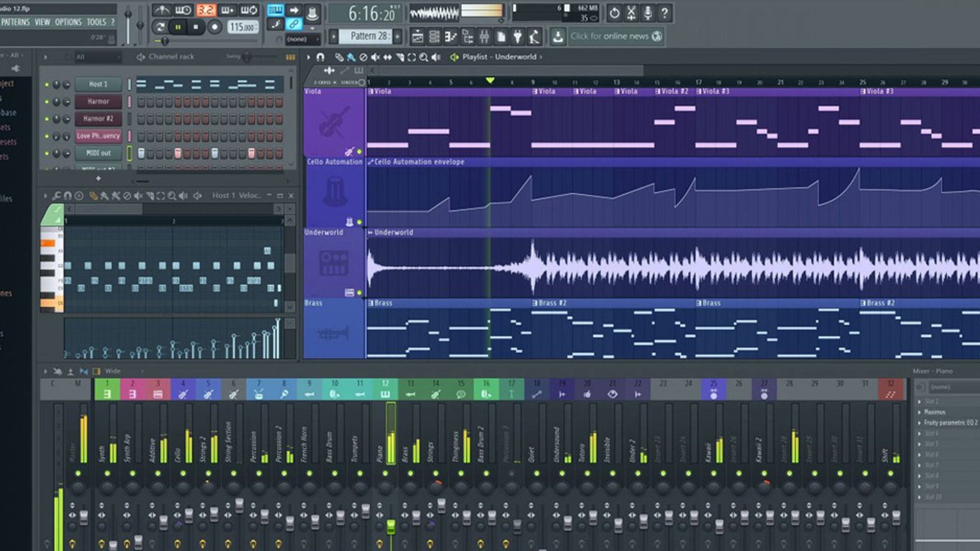980x551 pixels.
Task: Select the paint brush tool in playlist
Action: (x=351, y=57)
